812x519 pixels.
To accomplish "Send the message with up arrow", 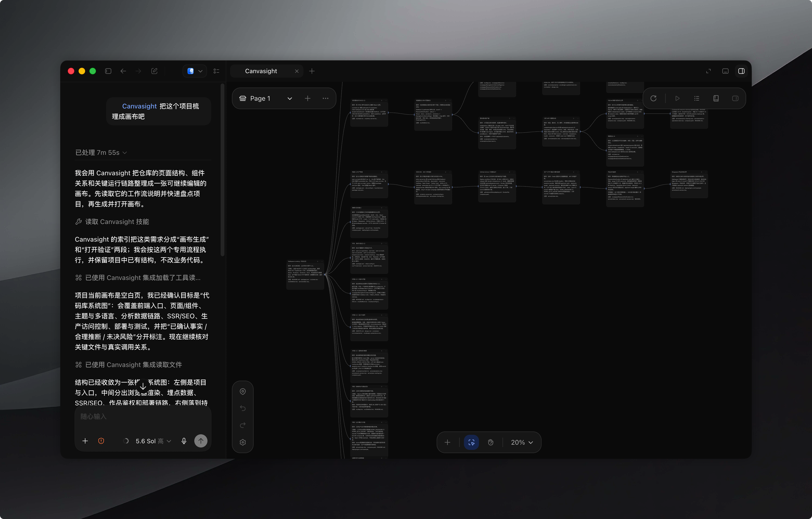I will point(201,441).
